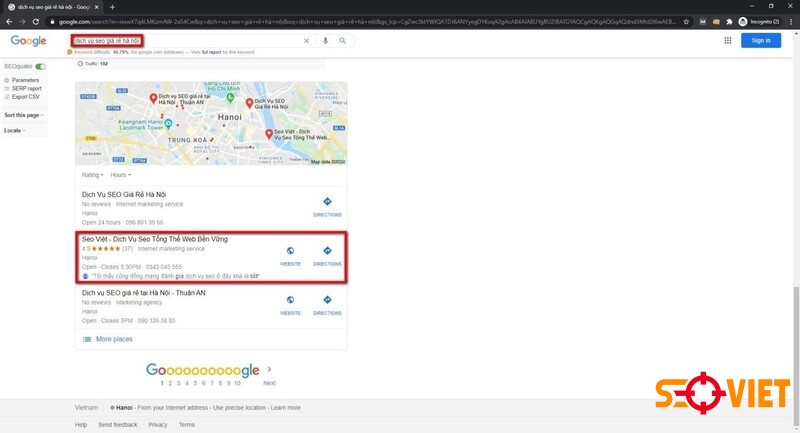Image resolution: width=800 pixels, height=433 pixels.
Task: Open Thuận AN listing title
Action: tap(143, 293)
